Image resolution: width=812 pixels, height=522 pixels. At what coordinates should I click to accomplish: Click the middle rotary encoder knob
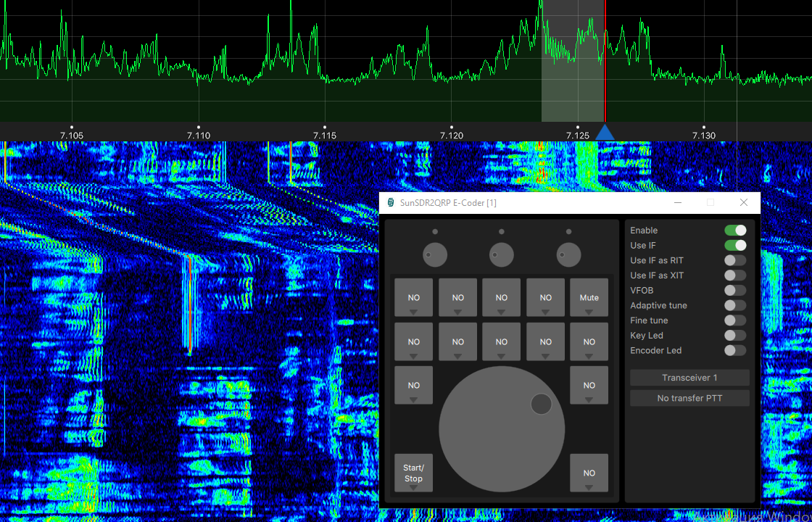[501, 254]
